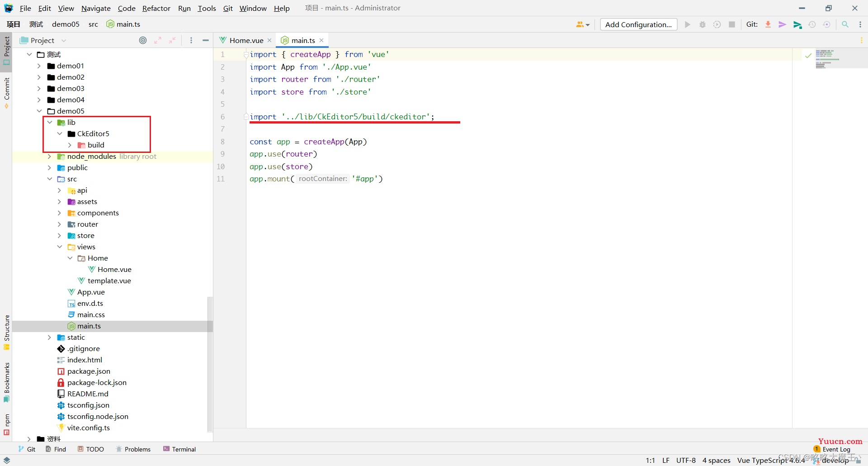
Task: Open Project panel options menu
Action: pos(191,40)
